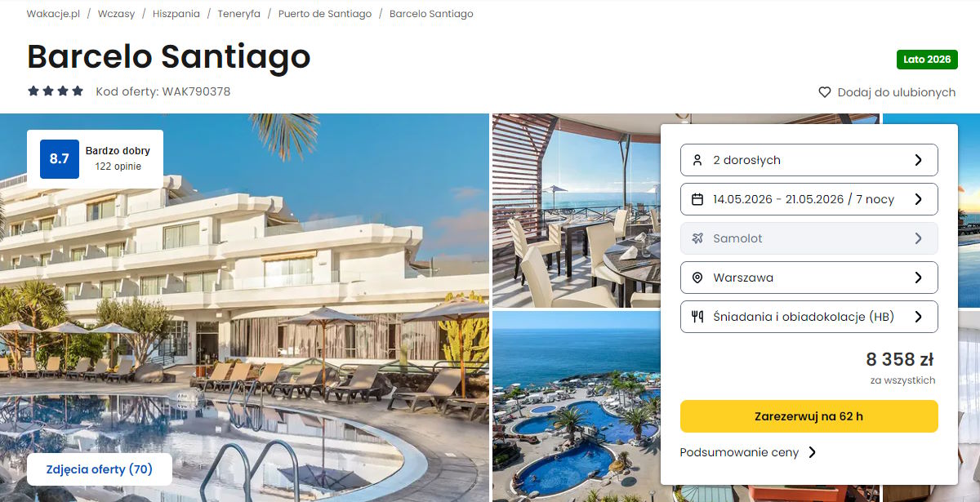
Task: Click Zarezerwuj na 62 h button
Action: pos(808,416)
